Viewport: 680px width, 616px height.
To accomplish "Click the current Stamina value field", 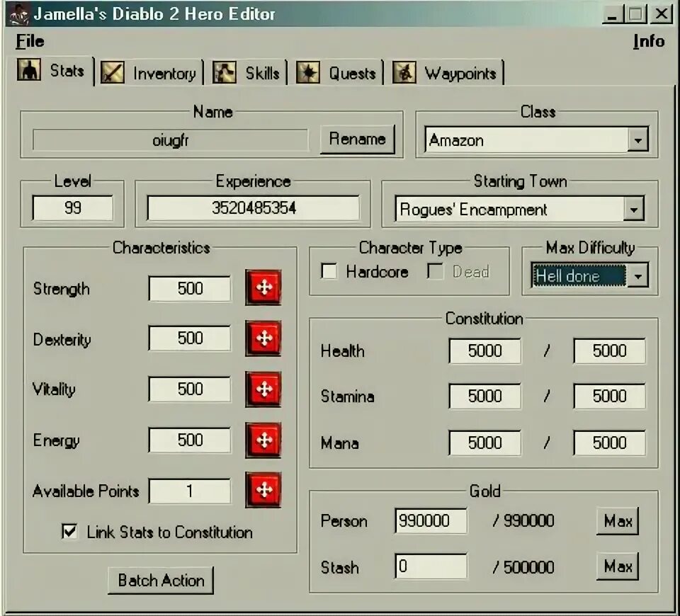I will click(x=484, y=396).
